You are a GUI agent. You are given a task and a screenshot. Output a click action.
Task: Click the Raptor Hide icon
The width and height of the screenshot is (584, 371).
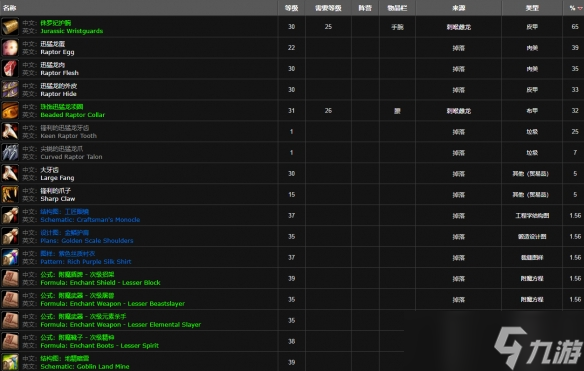pos(10,90)
